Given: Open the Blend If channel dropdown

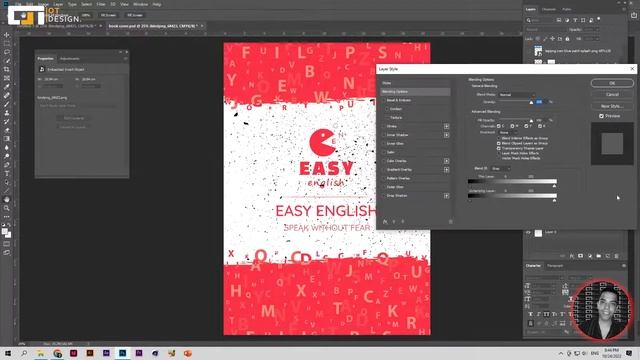Looking at the screenshot, I should [501, 169].
